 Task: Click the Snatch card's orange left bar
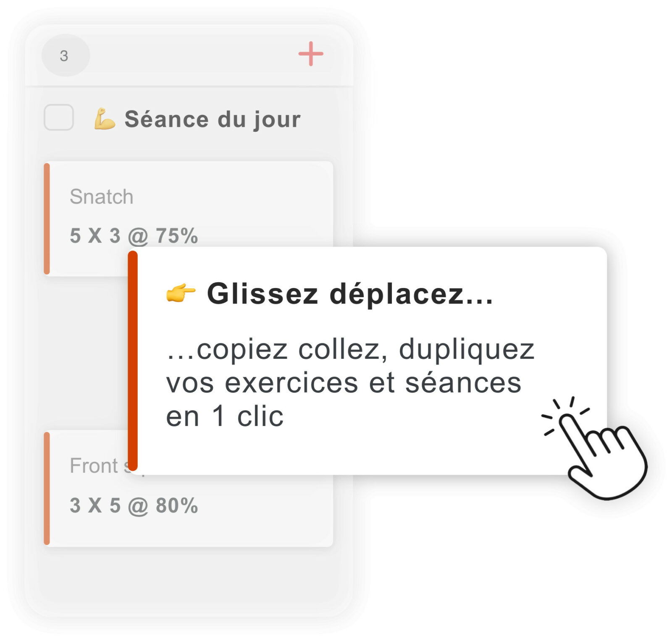pos(47,218)
